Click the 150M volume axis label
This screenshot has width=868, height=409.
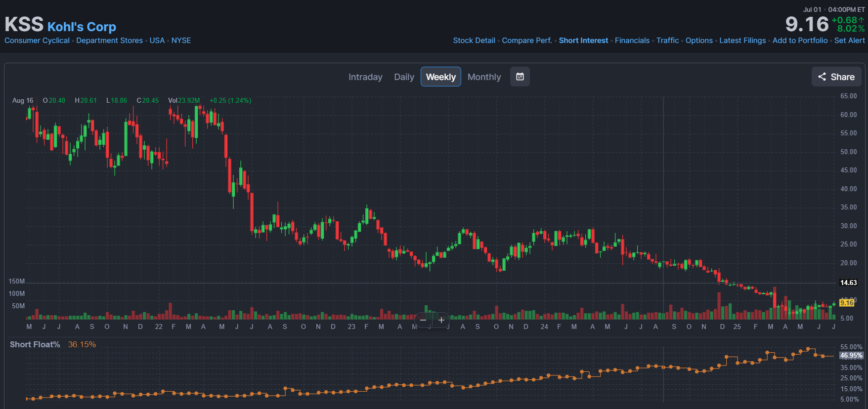[16, 281]
